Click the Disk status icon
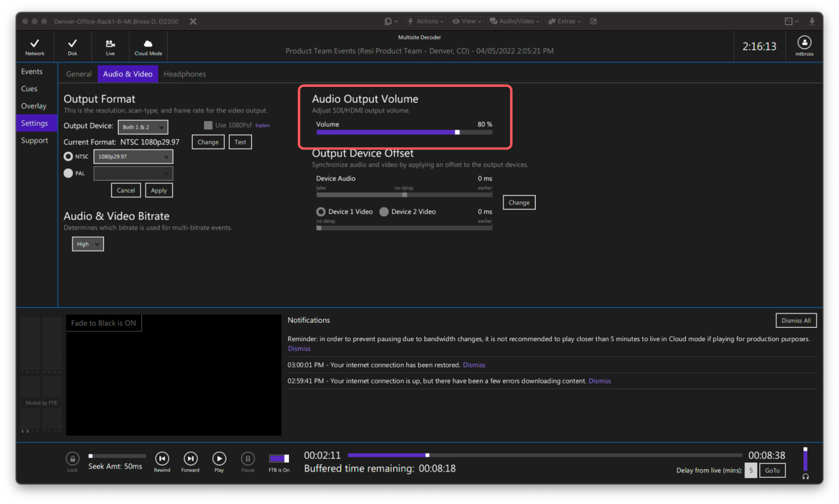Screen dimensions: 839x504 [x=72, y=47]
